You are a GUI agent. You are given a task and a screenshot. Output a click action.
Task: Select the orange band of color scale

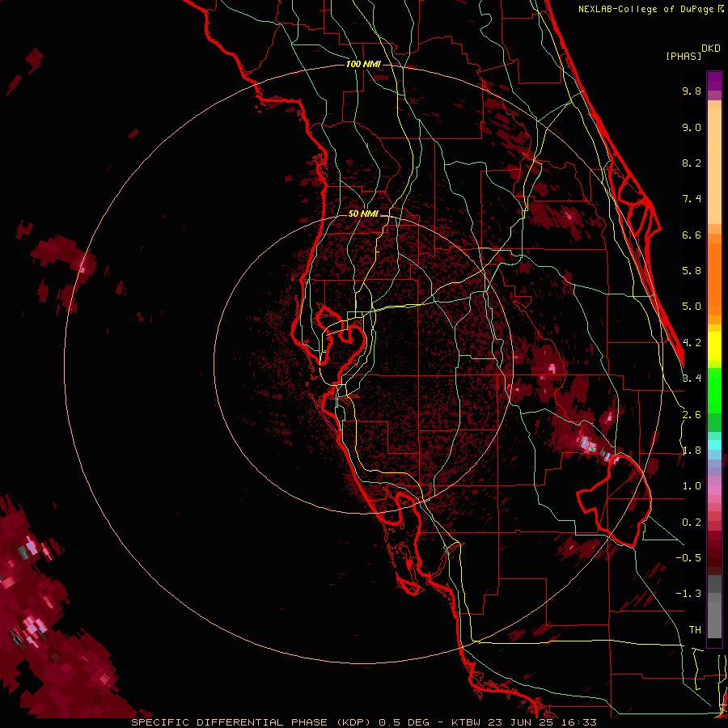(x=714, y=279)
